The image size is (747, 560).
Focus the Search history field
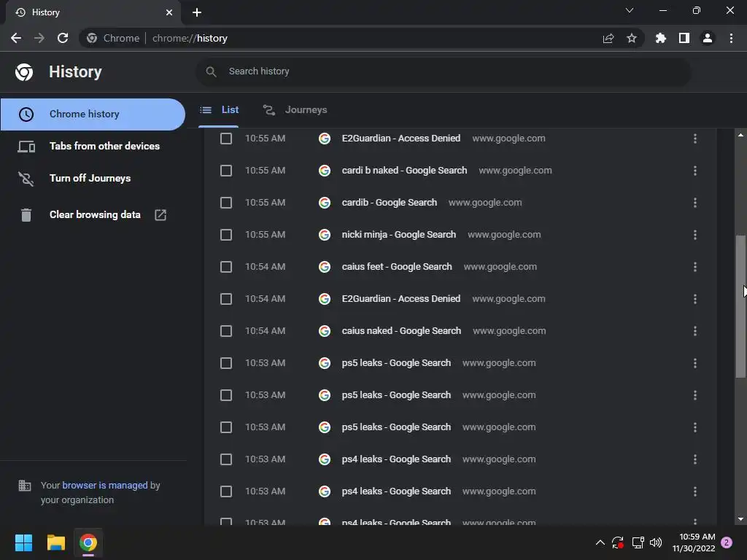[443, 71]
